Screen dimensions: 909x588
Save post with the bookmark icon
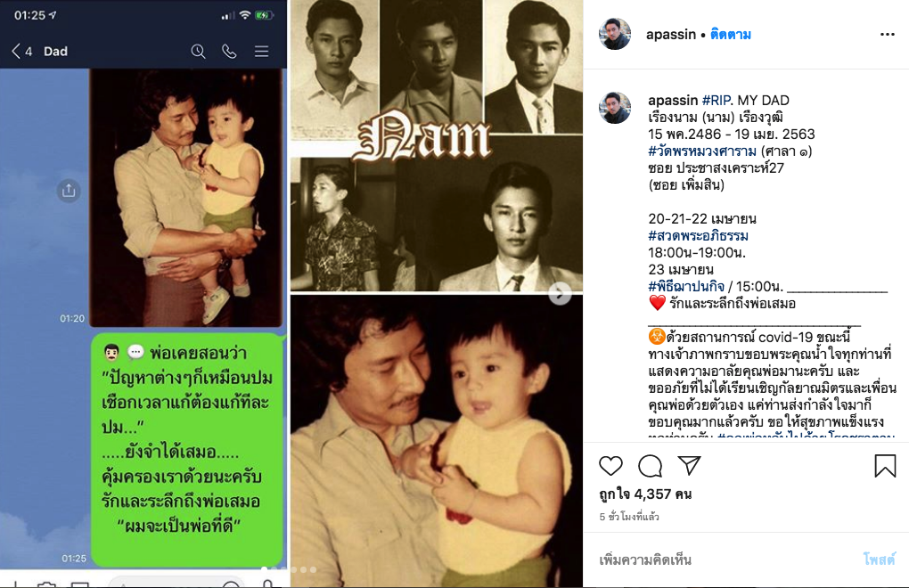[885, 466]
